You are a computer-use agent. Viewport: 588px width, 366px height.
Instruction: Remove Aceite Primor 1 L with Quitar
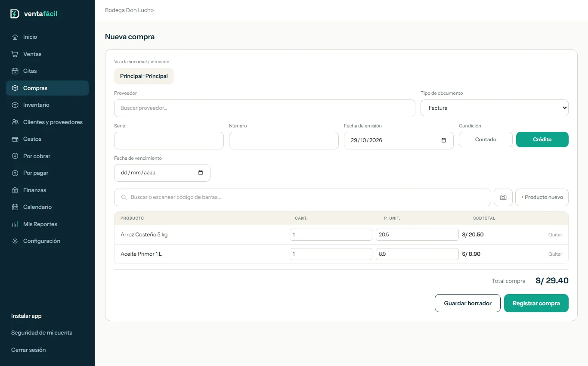[555, 254]
